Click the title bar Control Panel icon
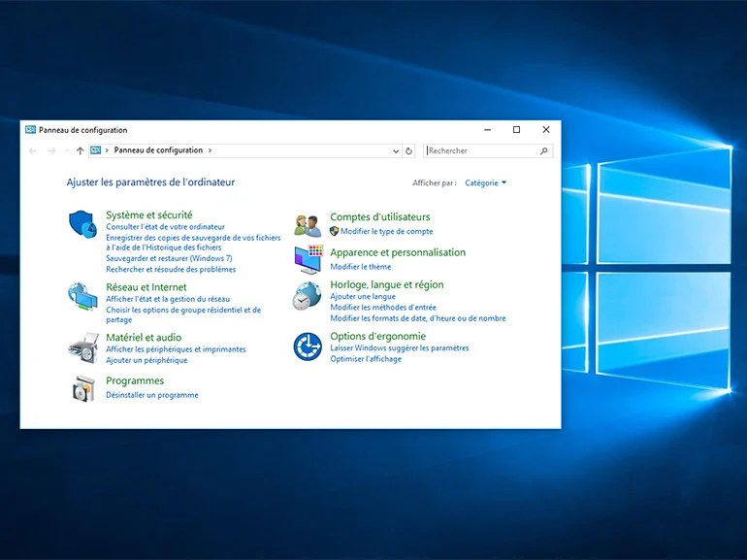The height and width of the screenshot is (560, 747). tap(30, 130)
